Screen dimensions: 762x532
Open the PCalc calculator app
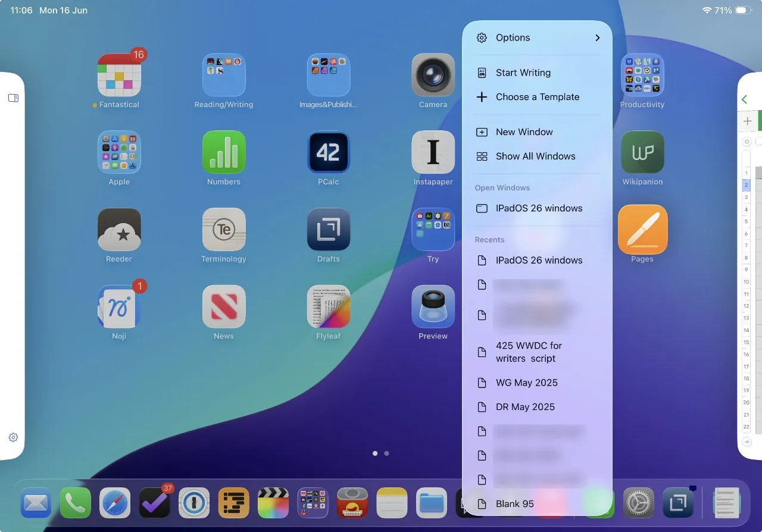click(329, 152)
